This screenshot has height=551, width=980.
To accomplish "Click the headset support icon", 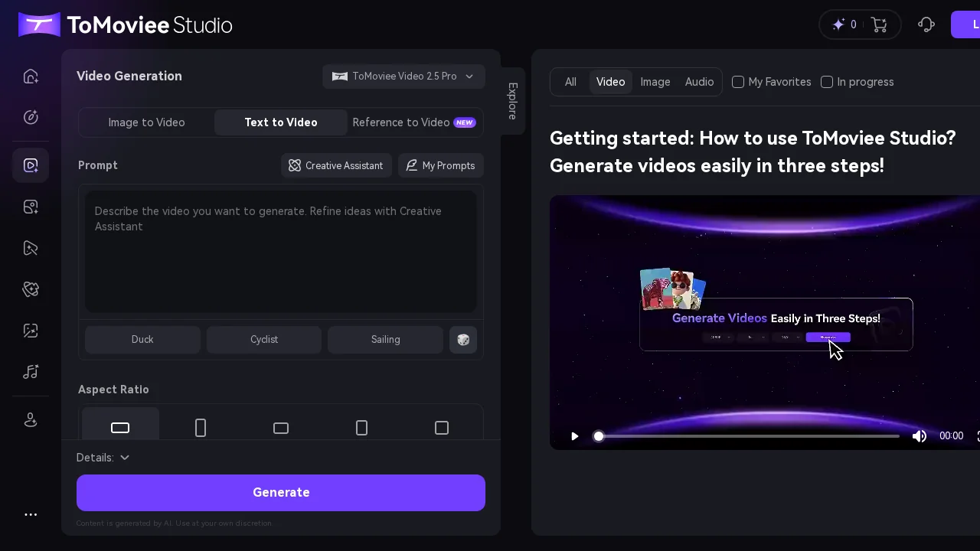I will point(926,24).
